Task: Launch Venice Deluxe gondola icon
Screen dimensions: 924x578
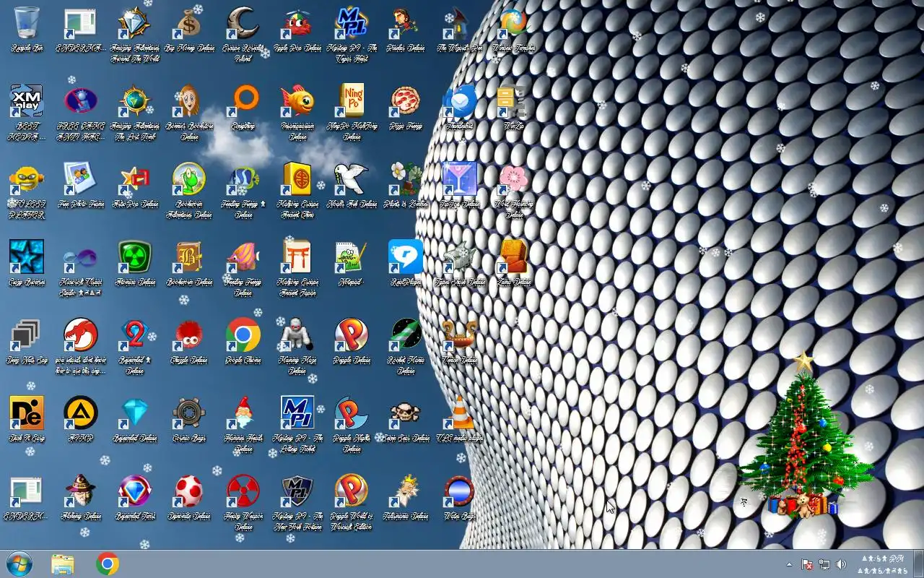Action: [460, 335]
